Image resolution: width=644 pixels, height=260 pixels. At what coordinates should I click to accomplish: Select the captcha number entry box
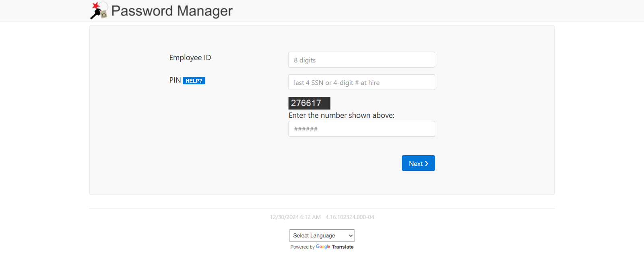click(361, 129)
